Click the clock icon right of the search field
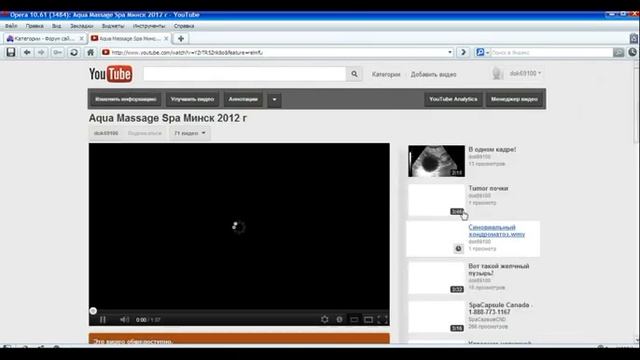The height and width of the screenshot is (360, 640). click(x=633, y=52)
